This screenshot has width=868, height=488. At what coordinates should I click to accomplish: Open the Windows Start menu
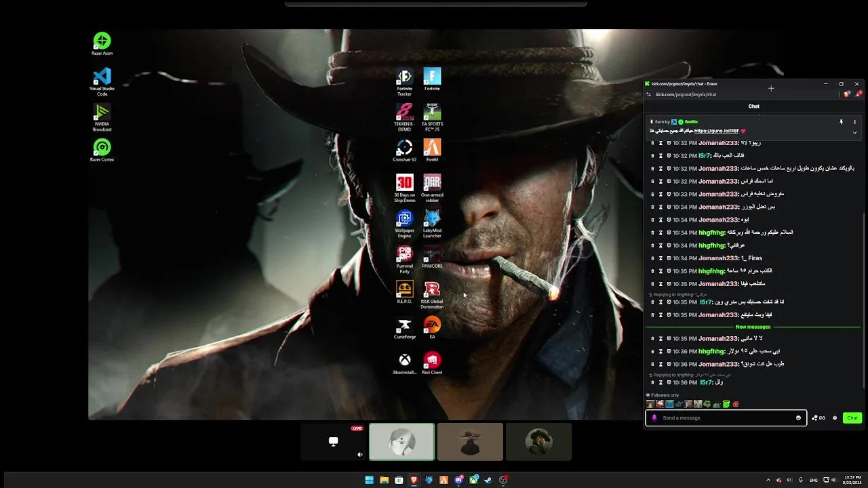click(370, 480)
